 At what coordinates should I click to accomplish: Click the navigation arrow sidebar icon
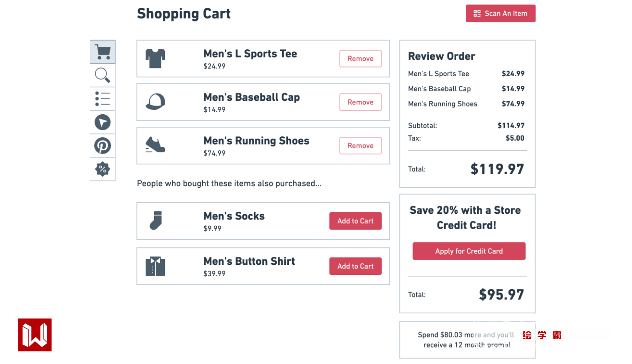coord(103,122)
